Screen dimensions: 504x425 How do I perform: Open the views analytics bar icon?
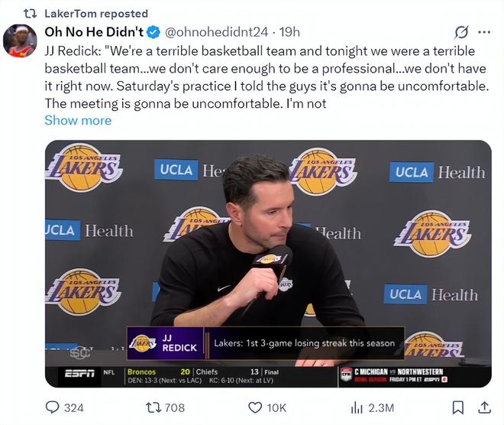coord(357,407)
